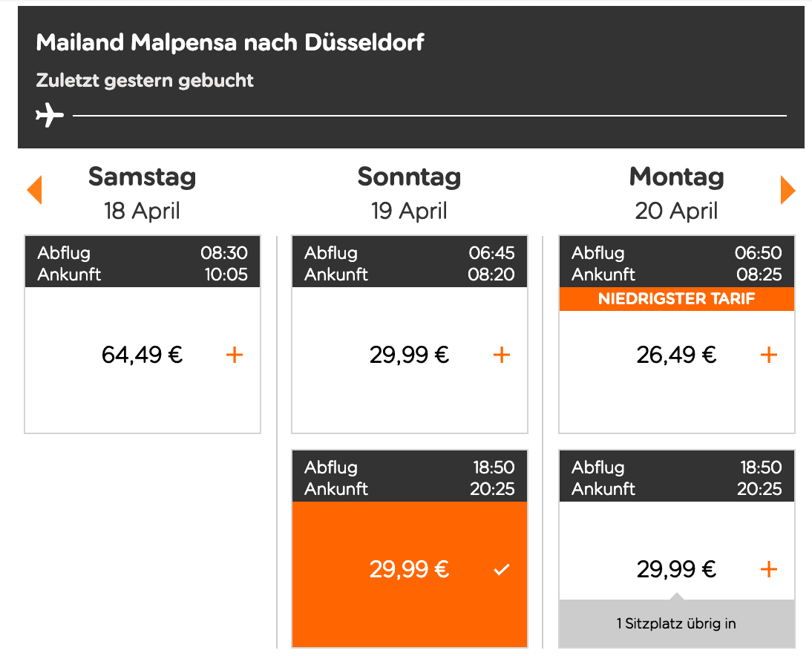Go to previous days with left arrow
812x656 pixels.
pos(34,191)
